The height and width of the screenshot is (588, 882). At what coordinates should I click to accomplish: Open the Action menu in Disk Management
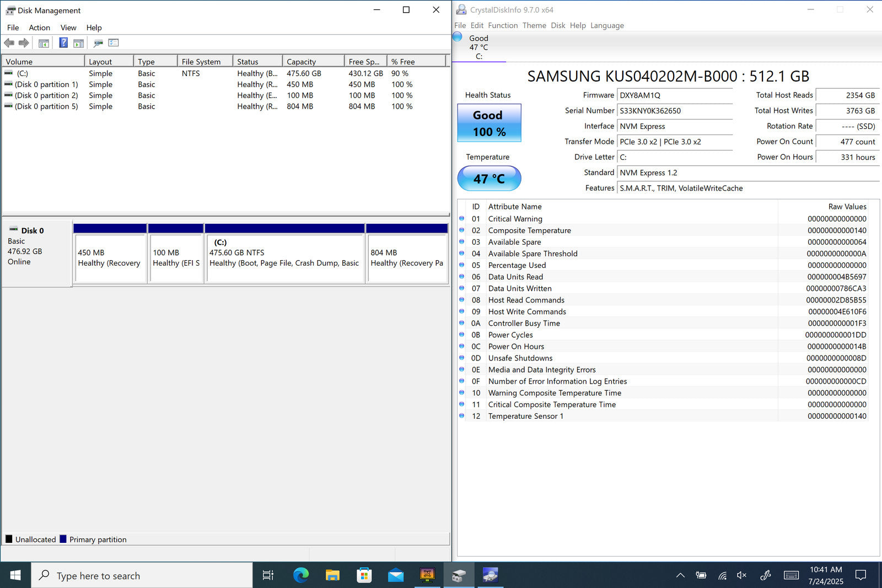tap(39, 28)
